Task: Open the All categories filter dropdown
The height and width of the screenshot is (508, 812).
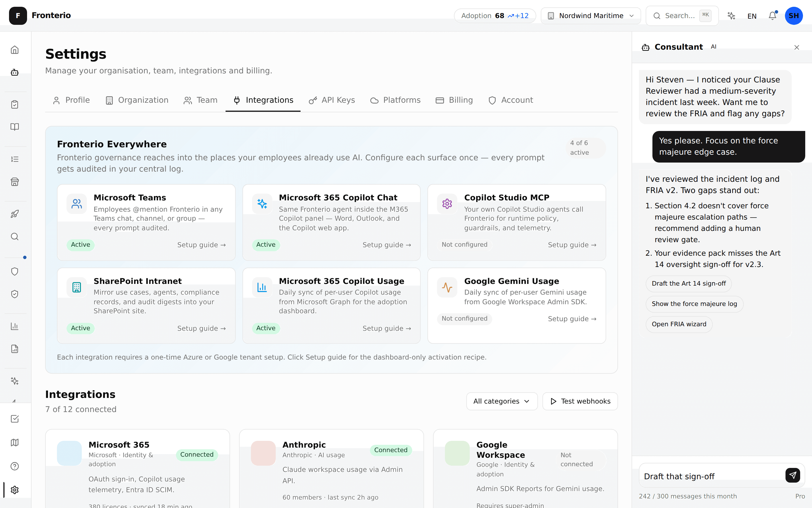Action: click(x=502, y=401)
